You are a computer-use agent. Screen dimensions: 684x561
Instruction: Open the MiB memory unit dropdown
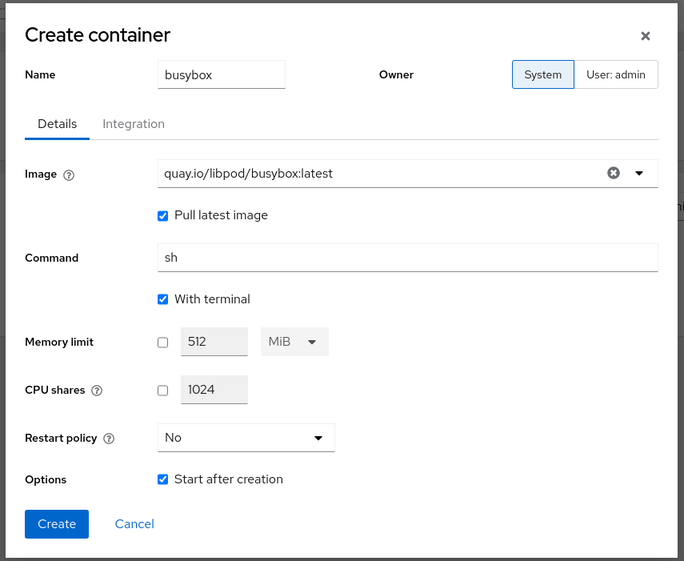(x=294, y=342)
